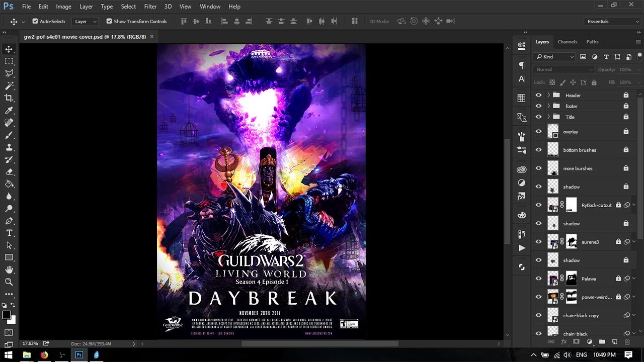Create a new layer with bottom icon

614,342
